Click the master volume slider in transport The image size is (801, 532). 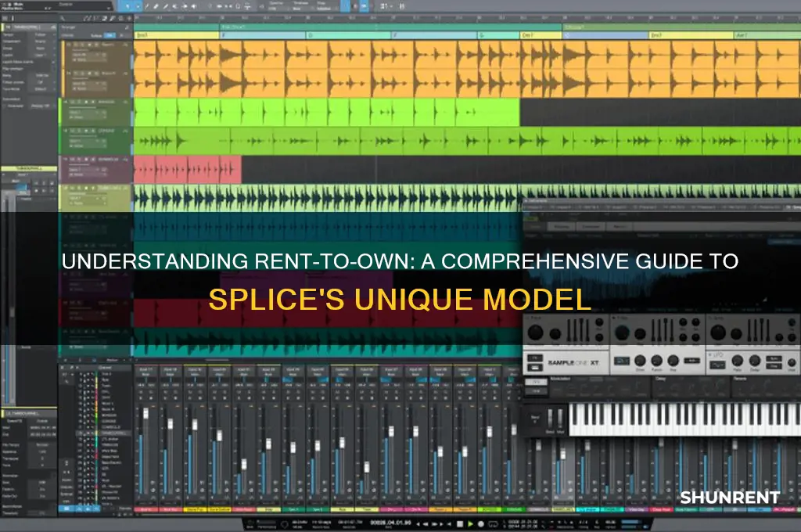(x=630, y=523)
